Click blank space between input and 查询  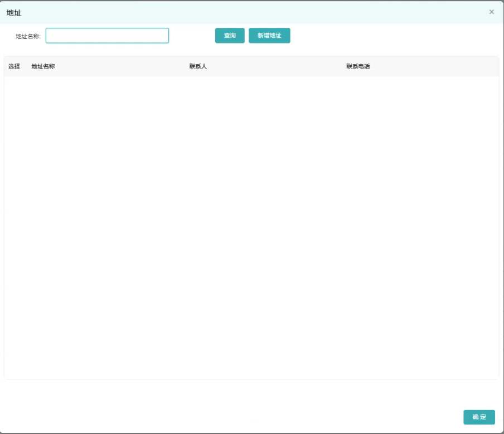192,36
